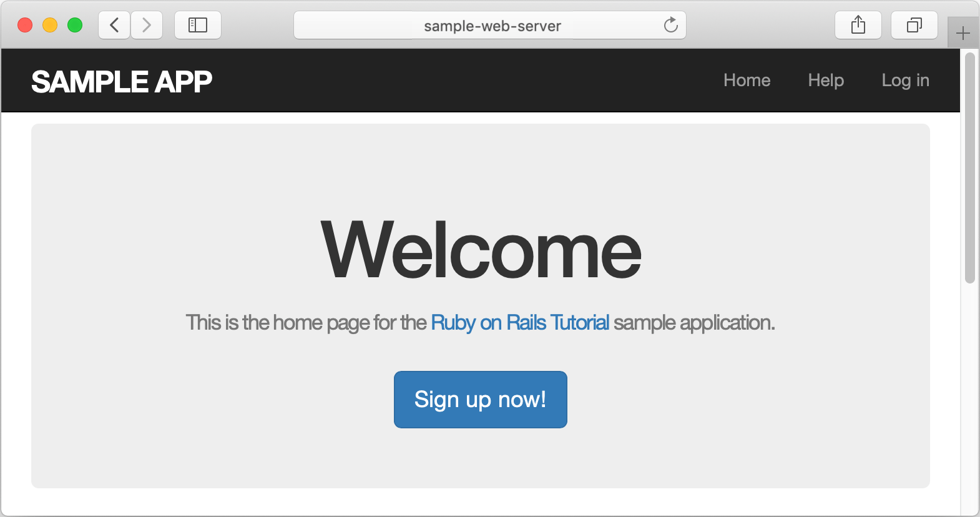Toggle the Safari sidebar icon

(x=198, y=25)
